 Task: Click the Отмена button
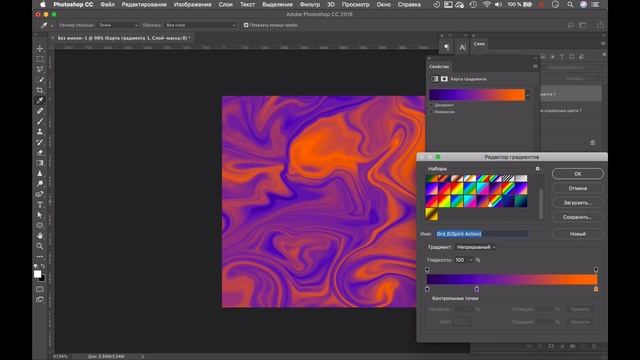(578, 188)
